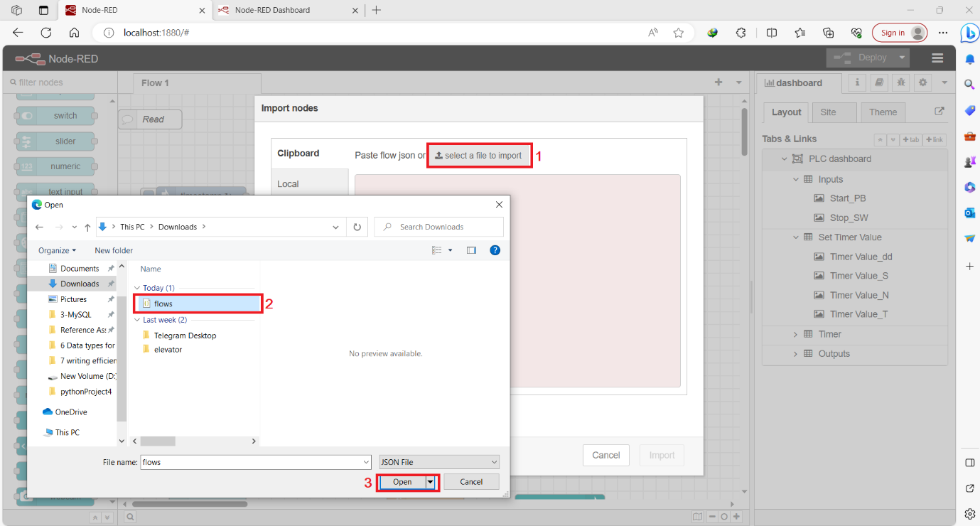Screen dimensions: 980x526
Task: Navigate to Documents in sidebar
Action: click(80, 269)
